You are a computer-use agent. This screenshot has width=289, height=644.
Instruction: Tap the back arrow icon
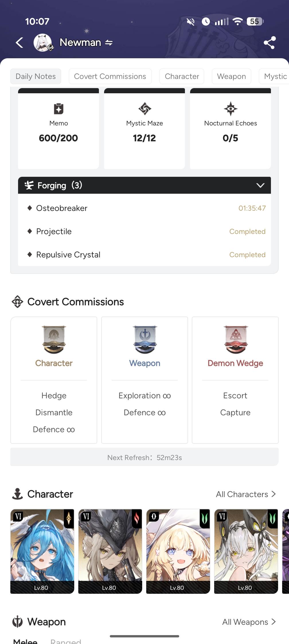click(19, 43)
